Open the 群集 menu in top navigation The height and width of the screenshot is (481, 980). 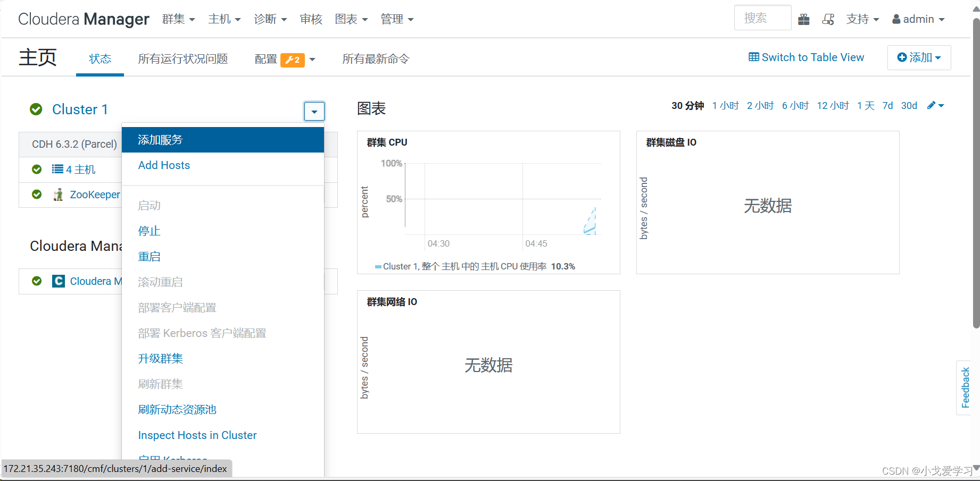(x=179, y=19)
